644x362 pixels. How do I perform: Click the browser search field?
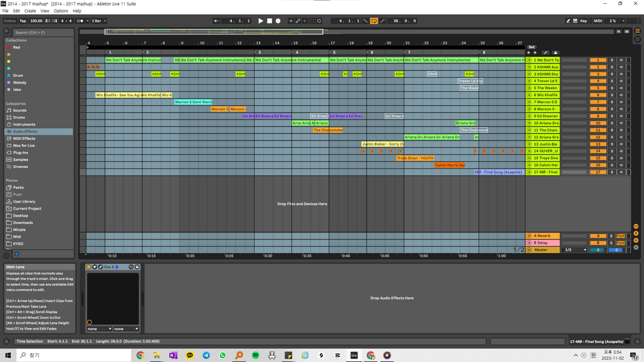(x=43, y=33)
